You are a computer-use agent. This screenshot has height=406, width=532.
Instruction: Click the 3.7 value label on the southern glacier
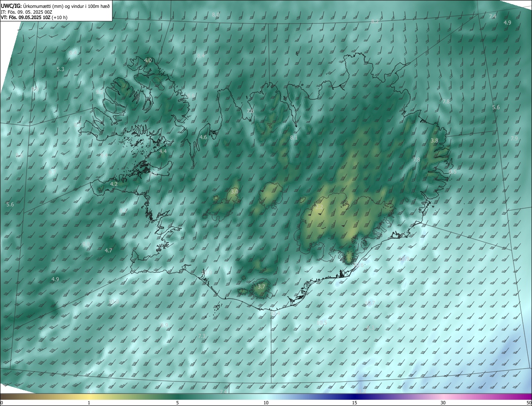coord(261,286)
